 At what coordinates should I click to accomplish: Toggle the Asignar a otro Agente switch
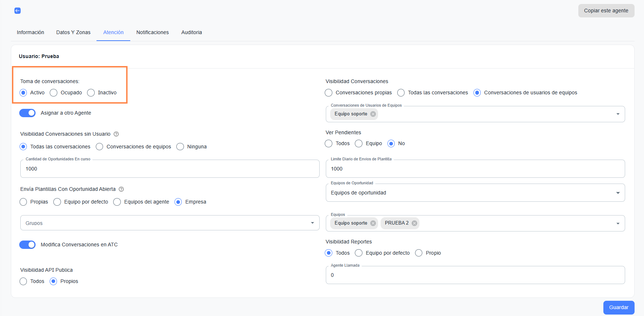click(x=28, y=113)
